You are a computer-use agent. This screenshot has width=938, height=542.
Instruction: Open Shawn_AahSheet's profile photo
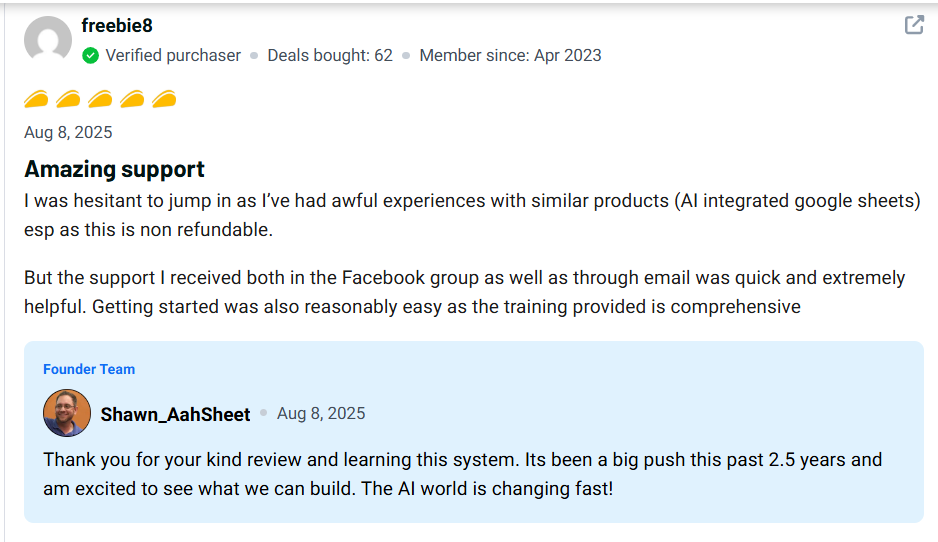click(67, 413)
